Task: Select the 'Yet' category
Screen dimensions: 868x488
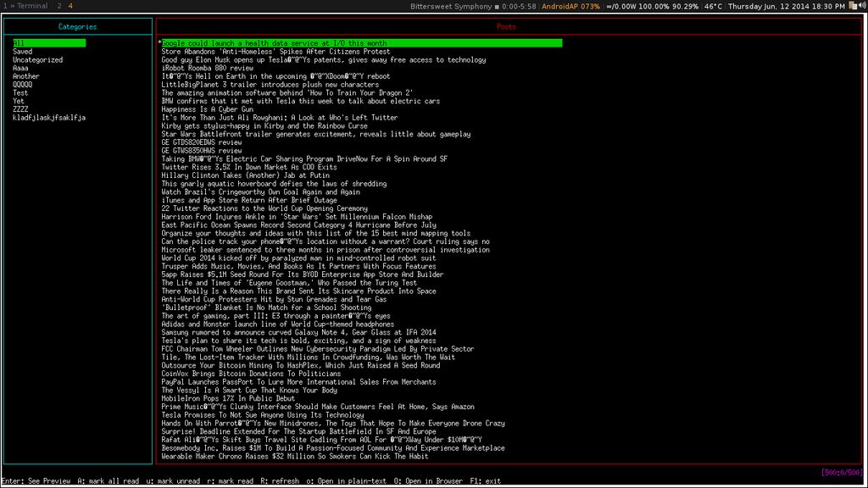Action: click(x=19, y=102)
